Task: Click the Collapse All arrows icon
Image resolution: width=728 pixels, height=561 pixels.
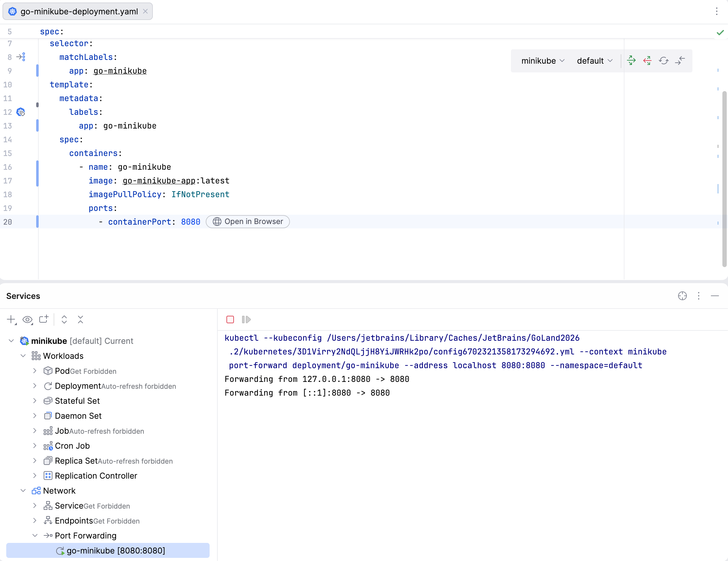Action: click(x=80, y=320)
